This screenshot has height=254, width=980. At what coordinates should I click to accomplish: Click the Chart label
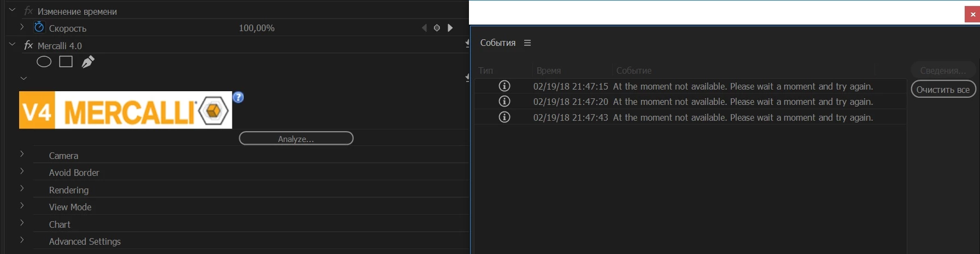point(60,225)
